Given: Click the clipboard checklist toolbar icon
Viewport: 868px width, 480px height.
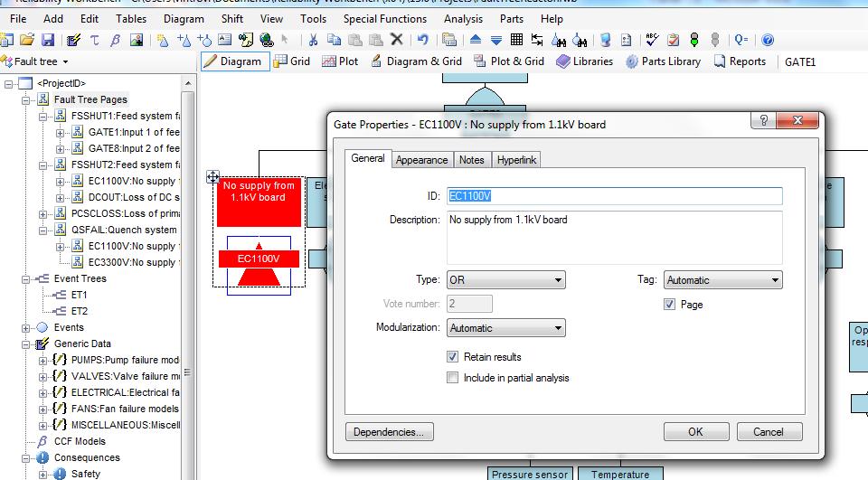Looking at the screenshot, I should (x=673, y=40).
